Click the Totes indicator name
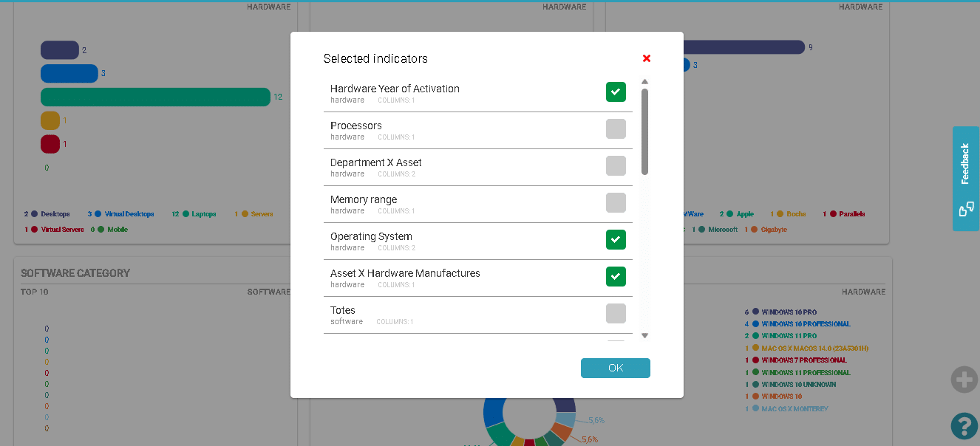Viewport: 980px width, 446px height. (x=343, y=310)
